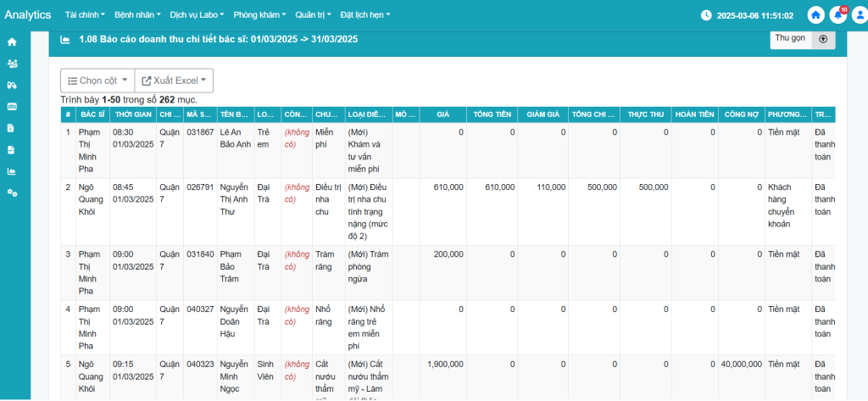Image resolution: width=868 pixels, height=401 pixels.
Task: Open settings gears icon in sidebar
Action: pyautogui.click(x=12, y=193)
